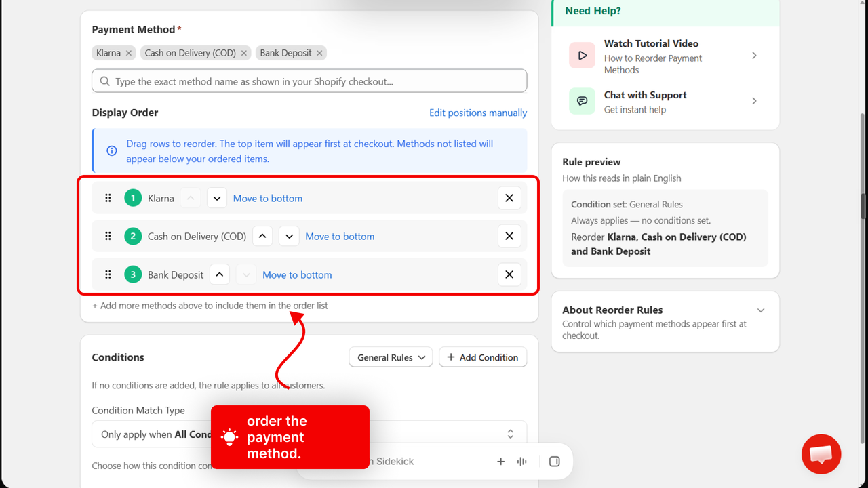Open Watch Tutorial Video item

[665, 56]
